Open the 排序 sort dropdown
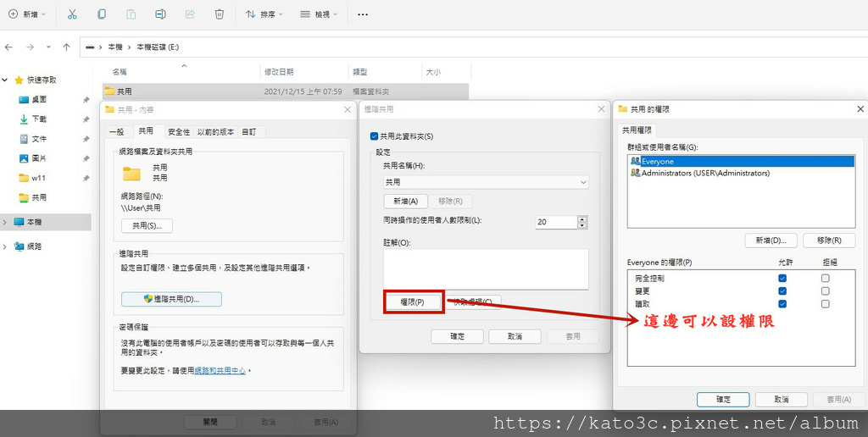Image resolution: width=868 pixels, height=437 pixels. click(264, 14)
